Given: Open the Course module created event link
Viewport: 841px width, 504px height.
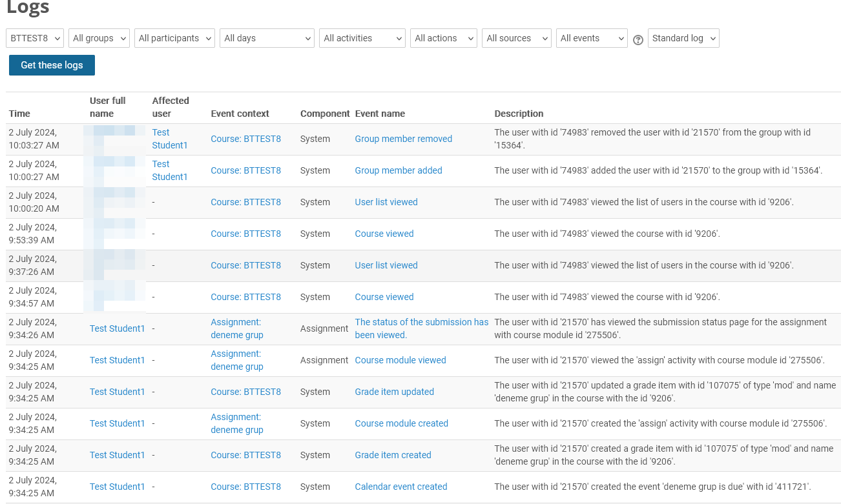Looking at the screenshot, I should [x=401, y=423].
